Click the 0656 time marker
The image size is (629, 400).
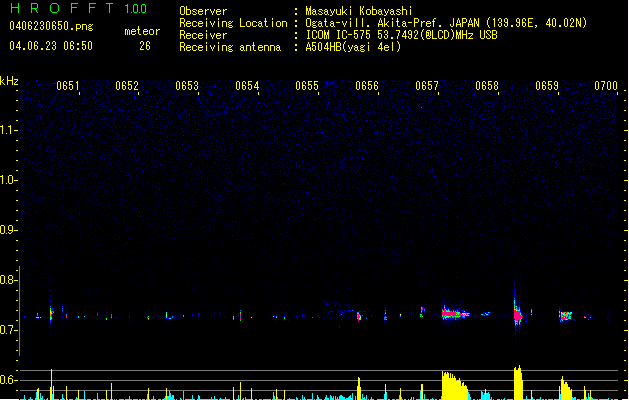click(367, 86)
